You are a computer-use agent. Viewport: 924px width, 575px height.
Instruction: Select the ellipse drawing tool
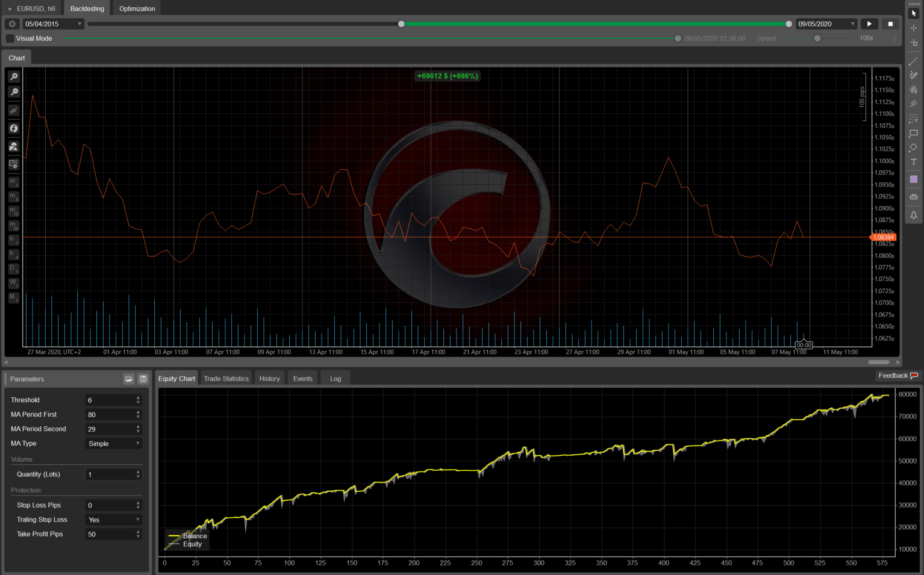[914, 148]
